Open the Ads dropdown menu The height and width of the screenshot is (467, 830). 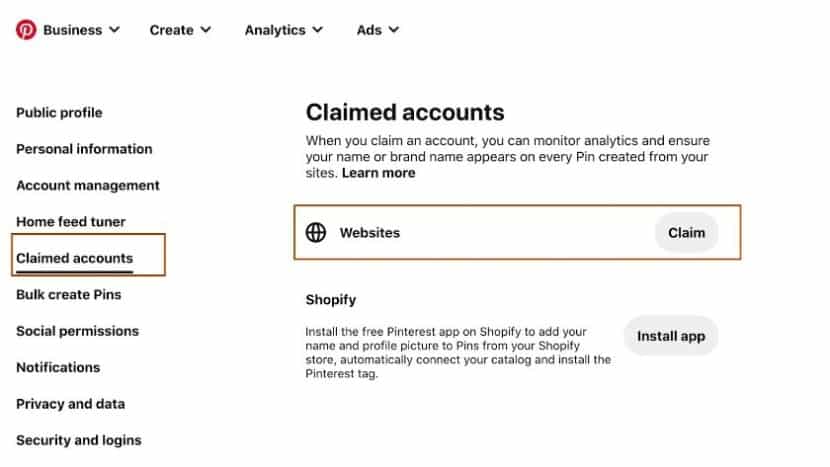pos(377,30)
